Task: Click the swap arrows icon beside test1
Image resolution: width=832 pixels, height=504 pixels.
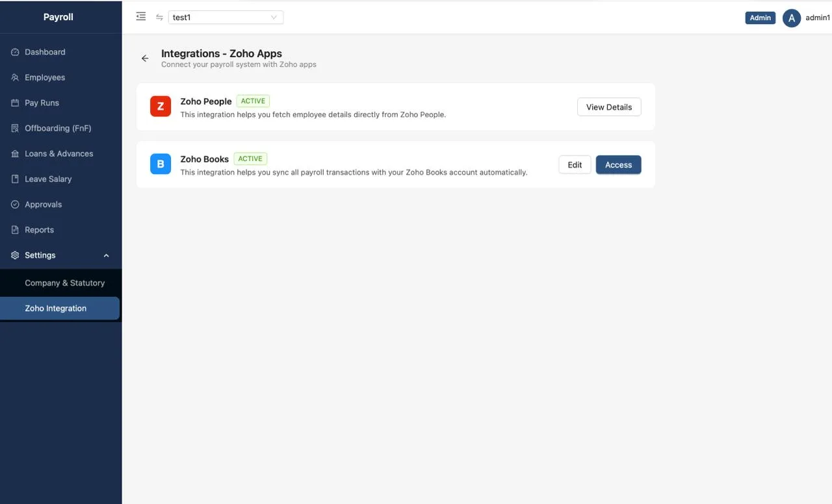Action: (x=159, y=18)
